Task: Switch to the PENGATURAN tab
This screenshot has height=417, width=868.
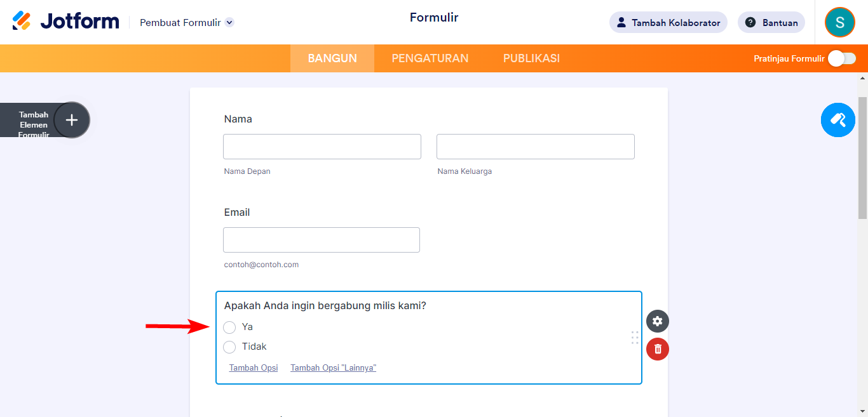Action: (430, 58)
